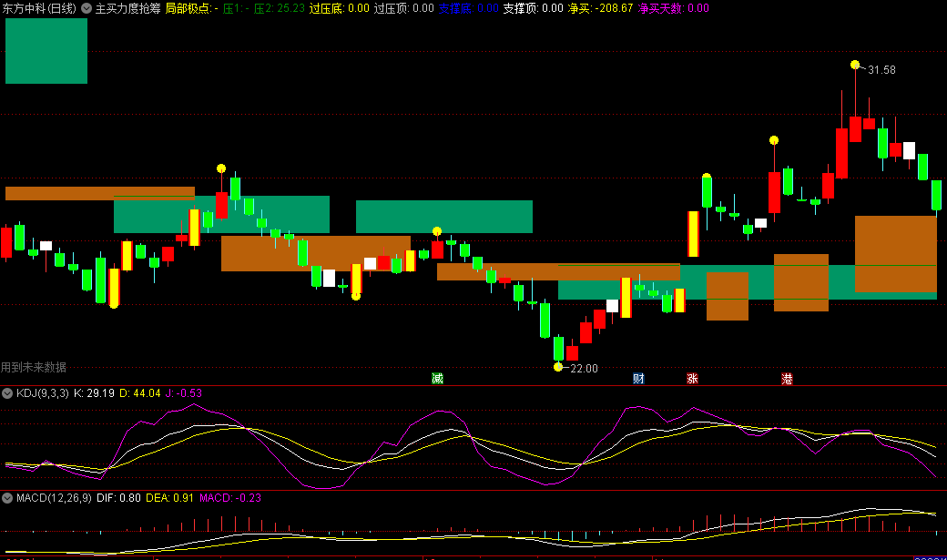
Task: Click the 净买: -208.67 value
Action: click(x=600, y=8)
